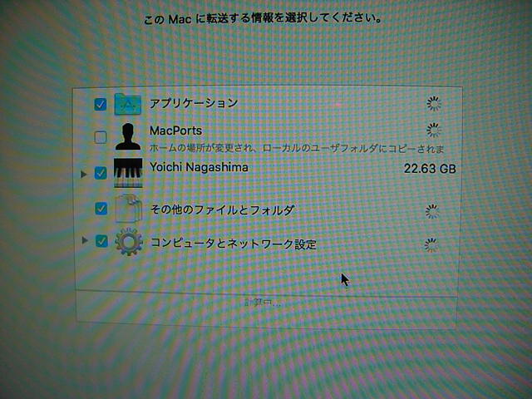Click the loading spinner in the アプリケーション row
Image resolution: width=532 pixels, height=399 pixels.
tap(434, 104)
